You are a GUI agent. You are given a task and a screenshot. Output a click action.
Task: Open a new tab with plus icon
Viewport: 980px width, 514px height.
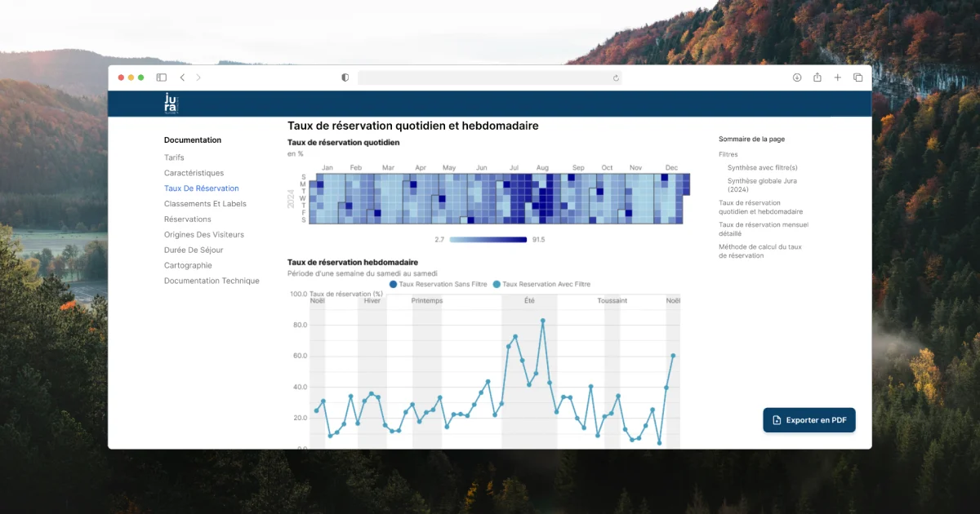tap(837, 78)
